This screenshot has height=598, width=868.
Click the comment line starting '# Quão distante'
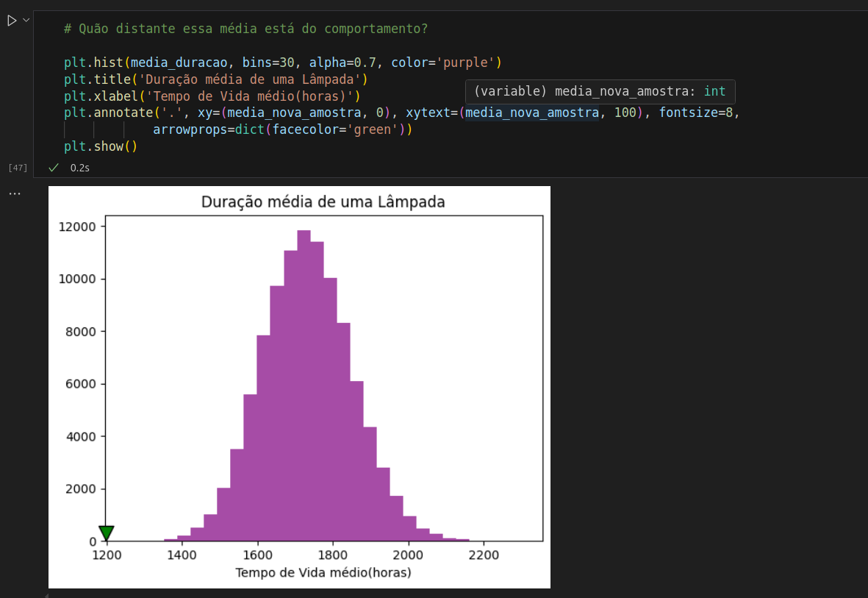(x=245, y=29)
